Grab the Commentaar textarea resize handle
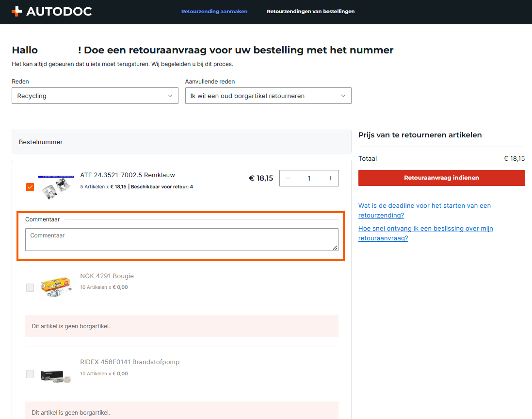This screenshot has height=419, width=532. tap(335, 248)
